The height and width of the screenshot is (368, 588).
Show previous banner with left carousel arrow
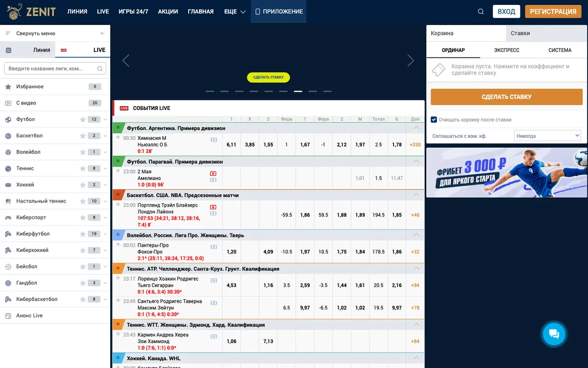[126, 60]
